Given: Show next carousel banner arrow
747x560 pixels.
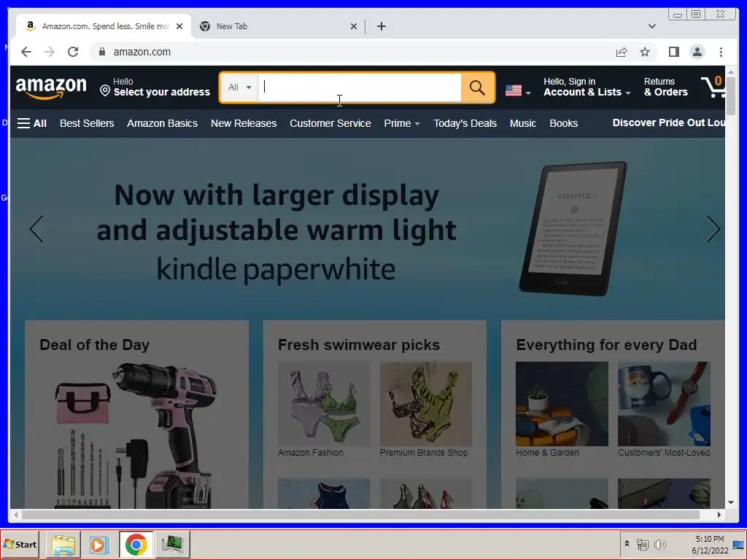Looking at the screenshot, I should pos(713,229).
